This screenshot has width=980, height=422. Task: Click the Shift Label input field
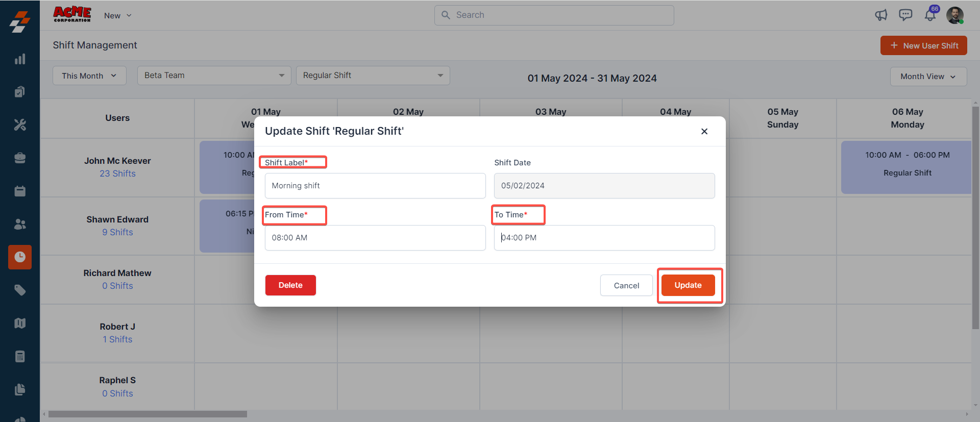(x=375, y=186)
